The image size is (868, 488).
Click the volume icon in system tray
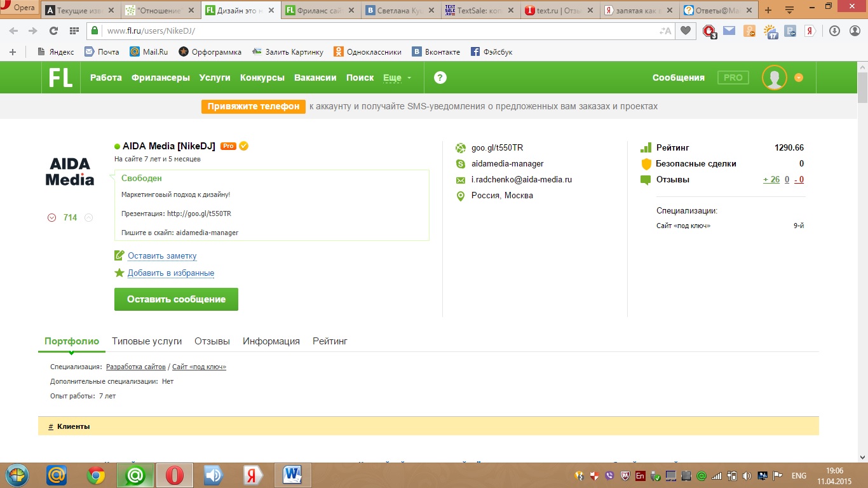click(x=747, y=475)
